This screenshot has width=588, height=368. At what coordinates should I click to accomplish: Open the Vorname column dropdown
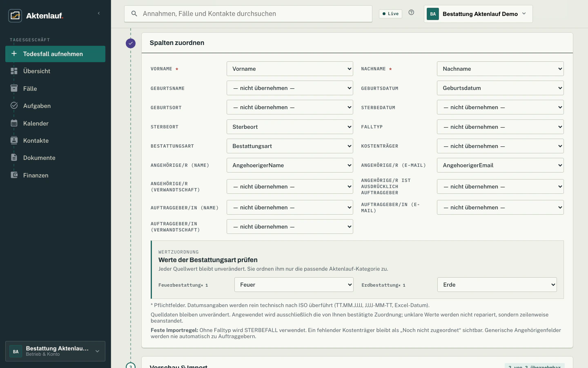click(x=290, y=69)
